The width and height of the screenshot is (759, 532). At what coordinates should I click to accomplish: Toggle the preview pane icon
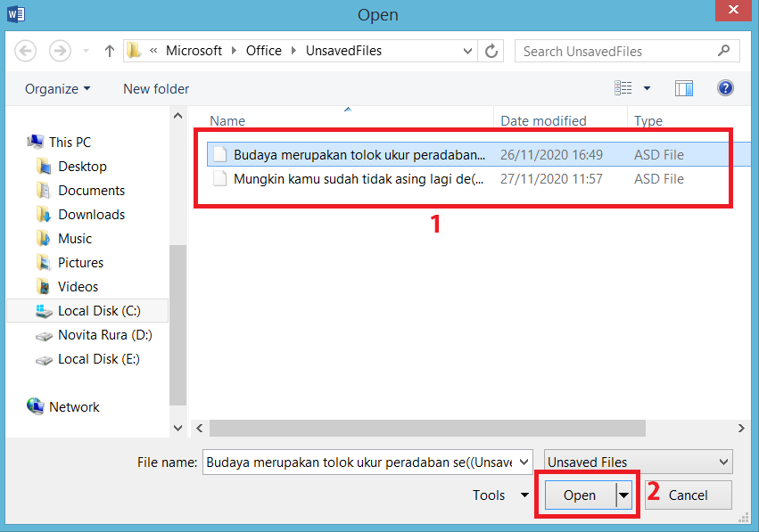684,88
